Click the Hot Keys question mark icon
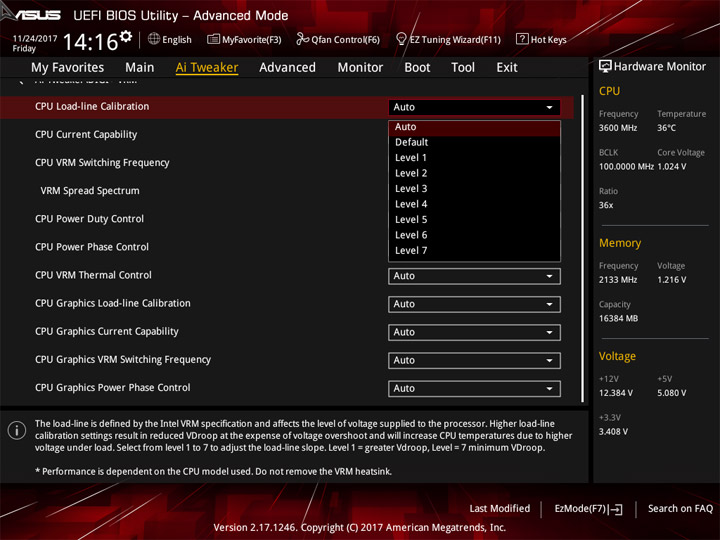The image size is (720, 540). click(x=522, y=39)
